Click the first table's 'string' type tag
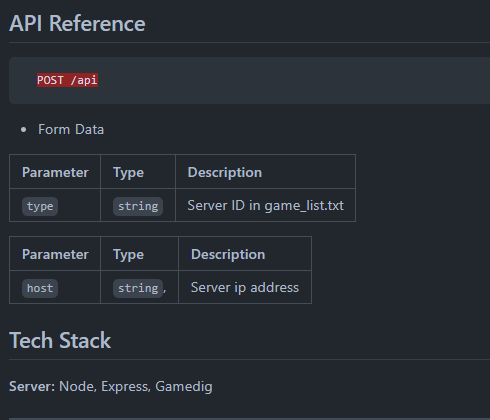 click(x=138, y=206)
